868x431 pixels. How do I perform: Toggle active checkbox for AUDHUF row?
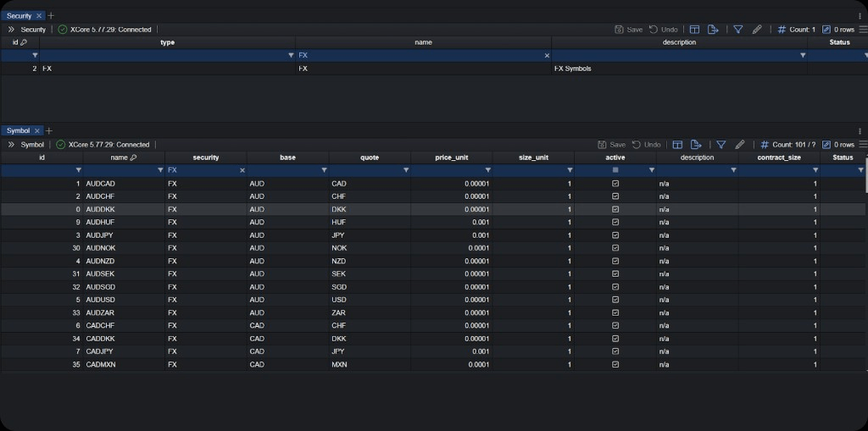pos(615,222)
